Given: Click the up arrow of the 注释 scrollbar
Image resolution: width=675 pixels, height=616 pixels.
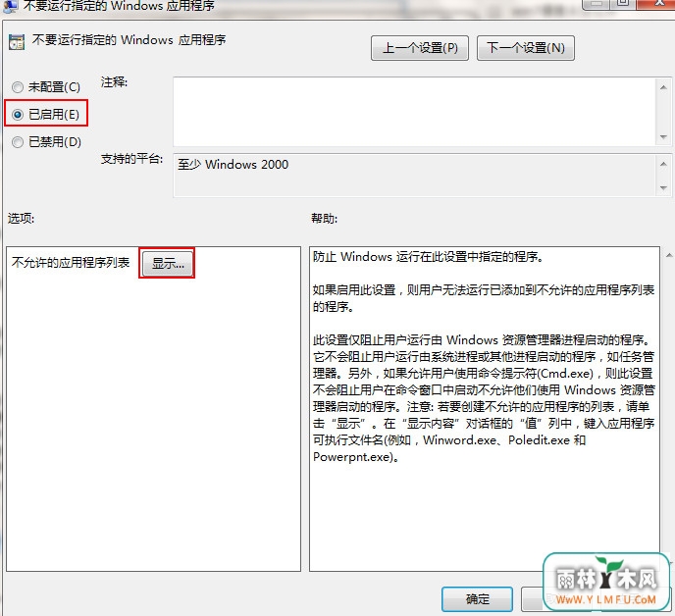Looking at the screenshot, I should pyautogui.click(x=663, y=87).
